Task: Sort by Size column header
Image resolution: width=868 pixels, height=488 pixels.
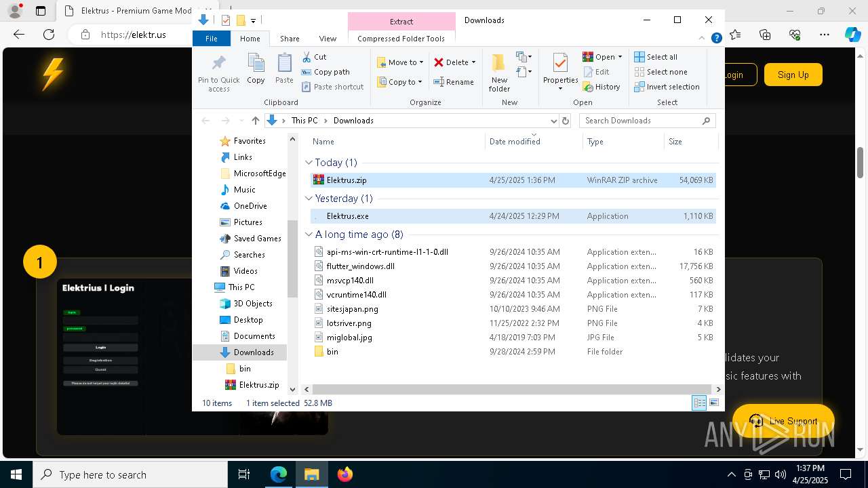Action: click(x=690, y=142)
